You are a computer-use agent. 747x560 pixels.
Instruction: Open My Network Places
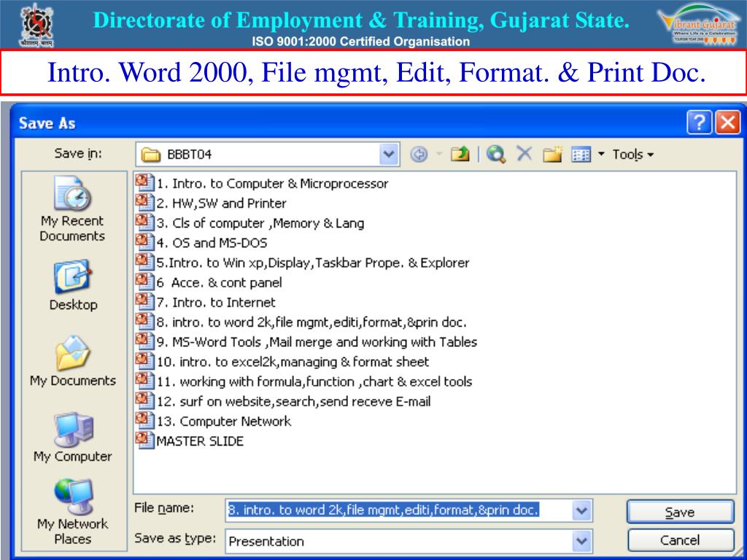point(73,512)
